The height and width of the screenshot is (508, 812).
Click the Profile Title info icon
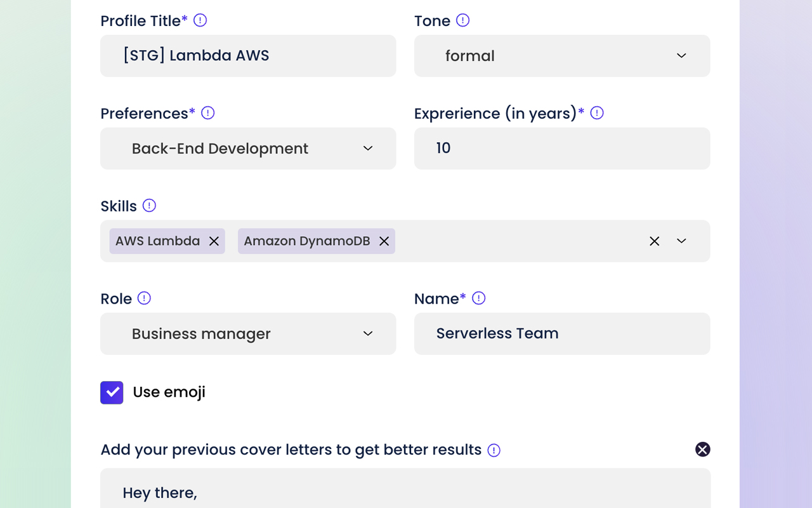click(x=200, y=20)
